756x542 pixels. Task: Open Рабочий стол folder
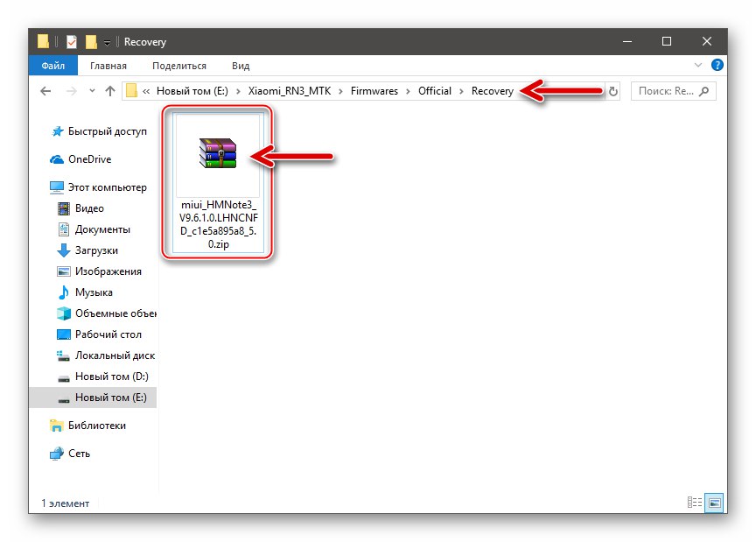(x=108, y=334)
